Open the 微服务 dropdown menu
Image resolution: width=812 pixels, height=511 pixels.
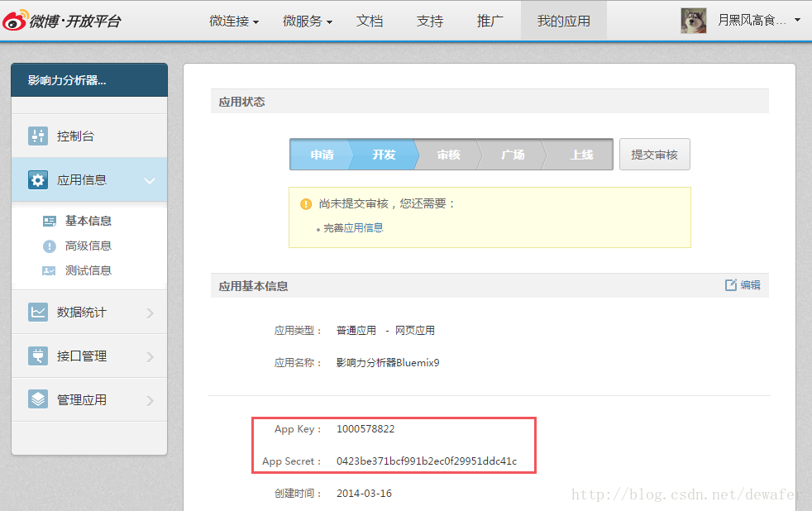click(x=308, y=21)
